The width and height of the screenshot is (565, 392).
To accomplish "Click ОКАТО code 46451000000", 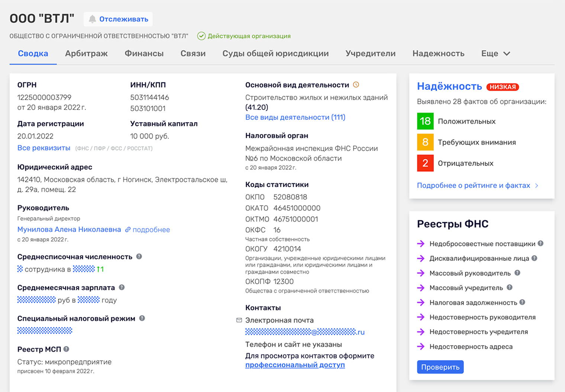I will 297,208.
